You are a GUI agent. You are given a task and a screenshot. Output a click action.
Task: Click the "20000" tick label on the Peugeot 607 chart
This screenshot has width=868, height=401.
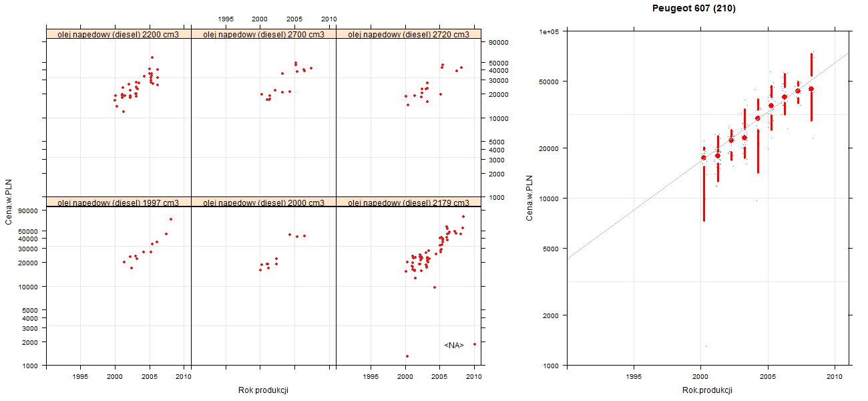coord(550,148)
